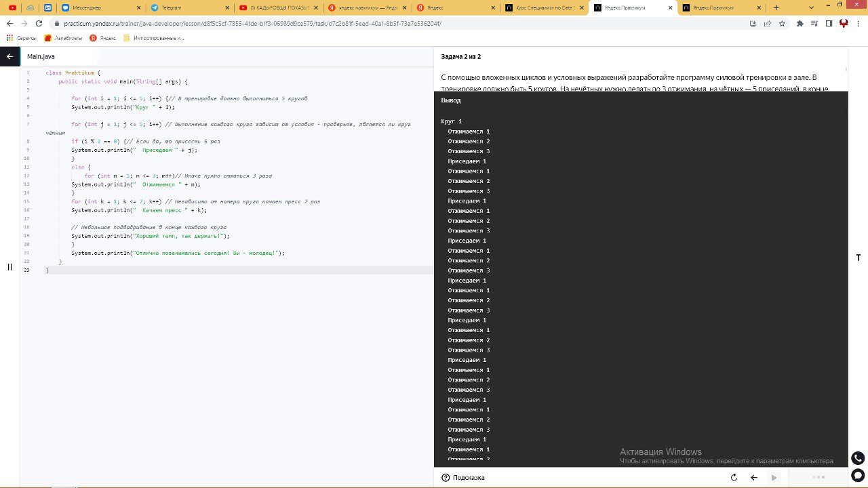Screen dimensions: 868x488
Task: Click the previous task left arrow icon
Action: click(x=753, y=478)
